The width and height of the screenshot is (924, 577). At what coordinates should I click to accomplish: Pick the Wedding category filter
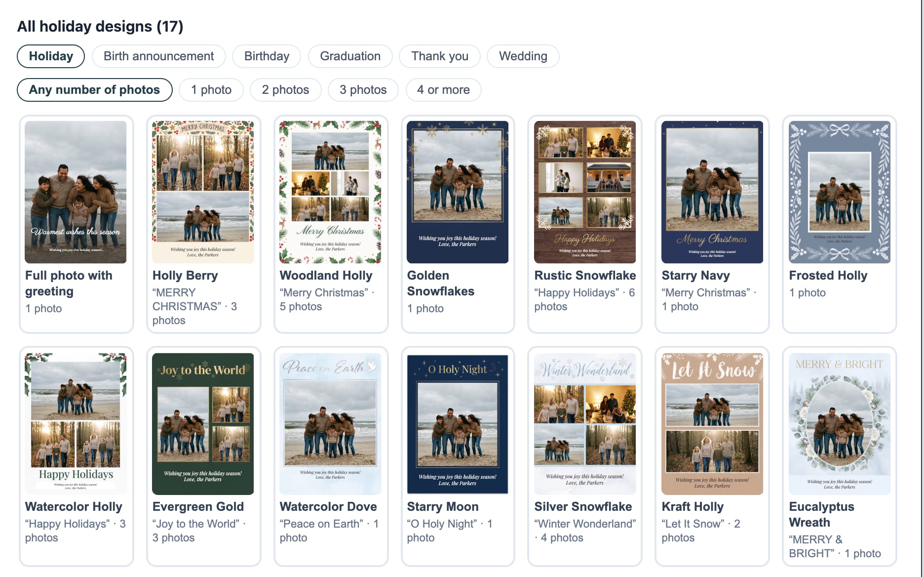pos(523,56)
